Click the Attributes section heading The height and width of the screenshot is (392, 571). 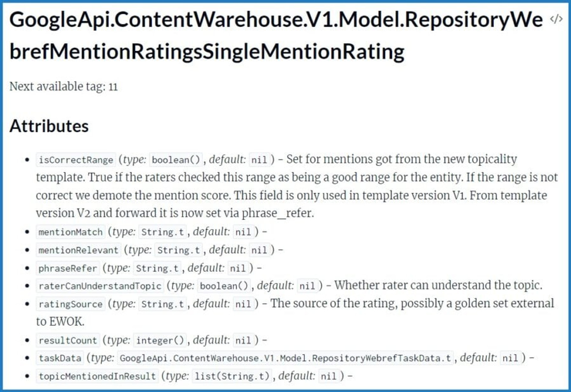49,126
